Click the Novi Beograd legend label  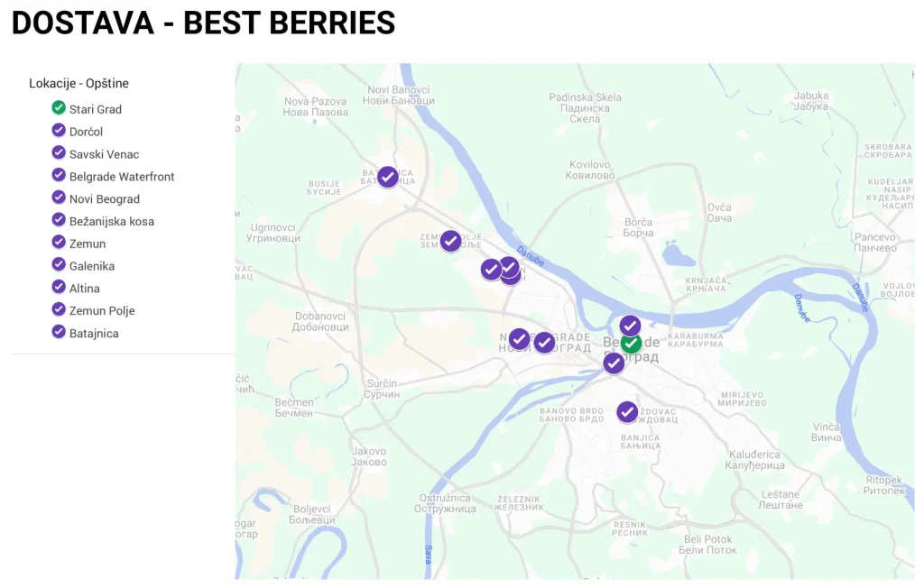(x=105, y=199)
